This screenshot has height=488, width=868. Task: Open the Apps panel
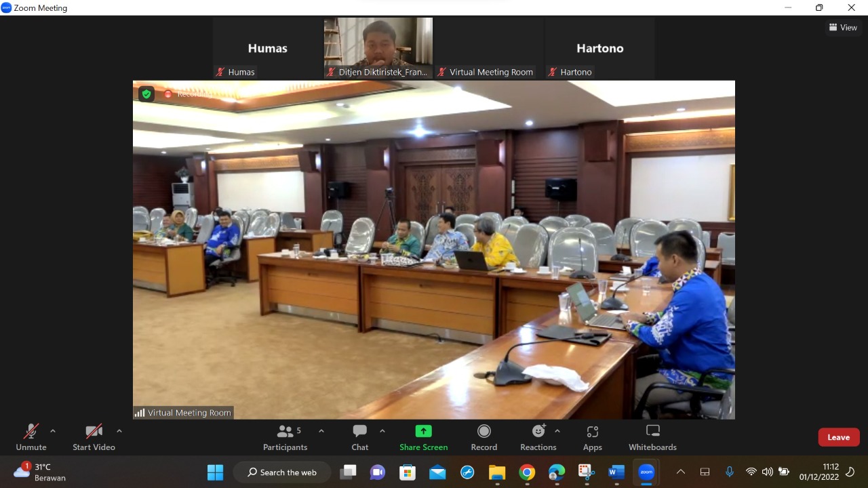592,437
